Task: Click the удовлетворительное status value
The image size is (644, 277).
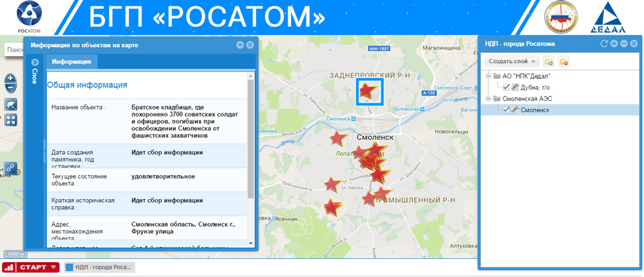Action: click(x=163, y=177)
